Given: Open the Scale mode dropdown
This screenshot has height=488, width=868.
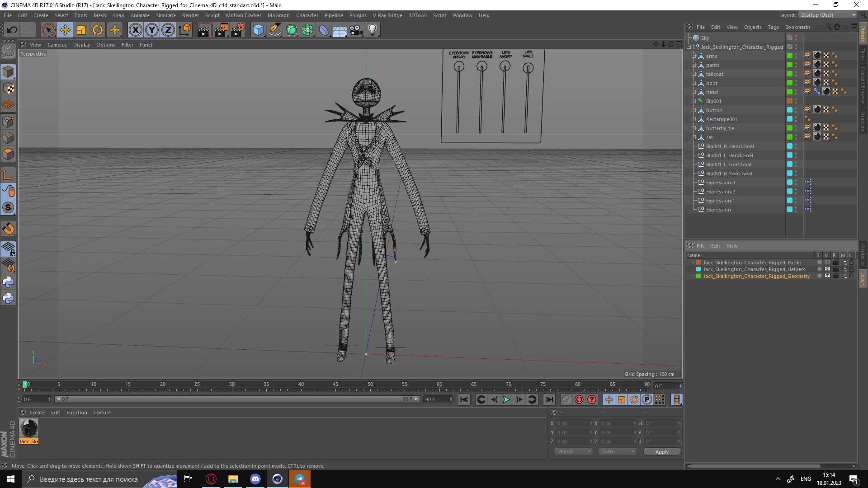Looking at the screenshot, I should [x=617, y=451].
